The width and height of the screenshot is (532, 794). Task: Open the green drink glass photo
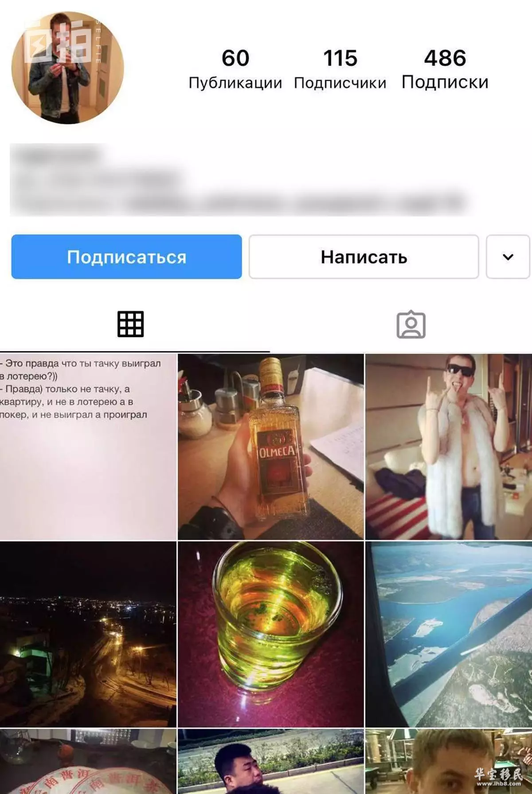[x=270, y=634]
